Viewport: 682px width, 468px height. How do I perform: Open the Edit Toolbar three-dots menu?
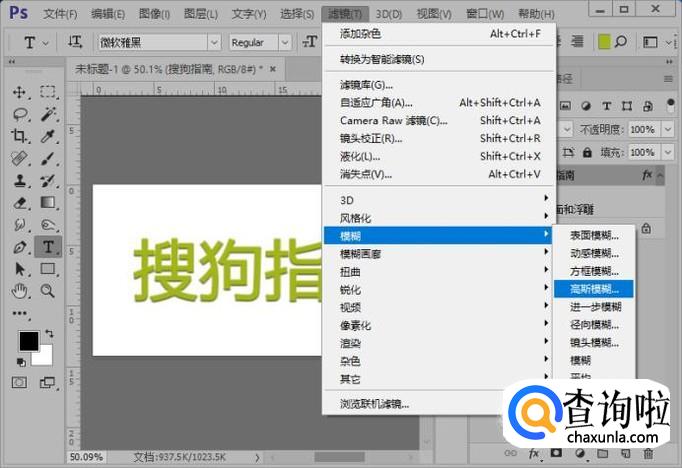pyautogui.click(x=20, y=313)
